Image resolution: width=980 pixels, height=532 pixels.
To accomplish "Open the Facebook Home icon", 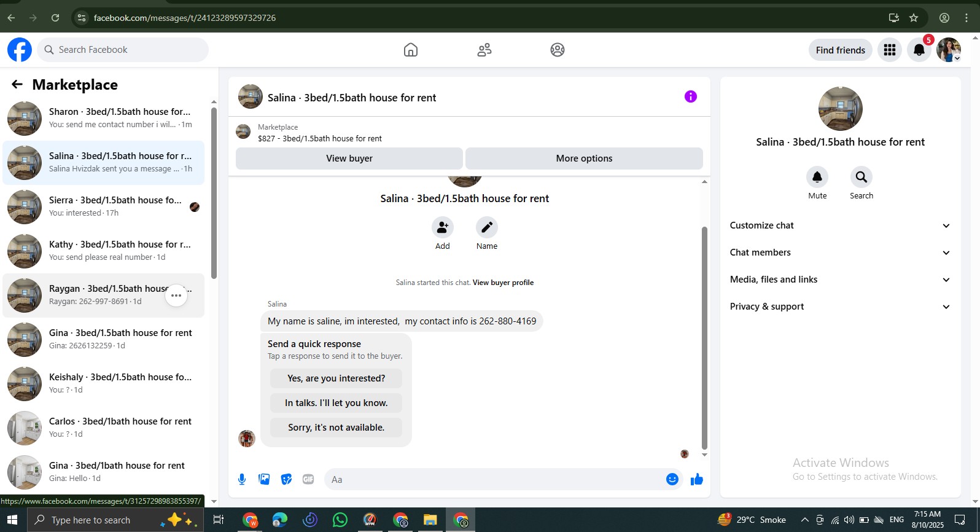I will click(411, 50).
